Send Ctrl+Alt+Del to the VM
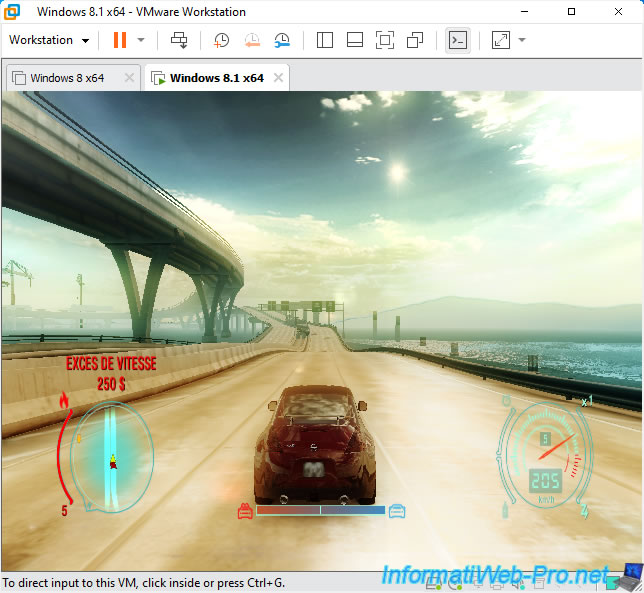 (179, 40)
